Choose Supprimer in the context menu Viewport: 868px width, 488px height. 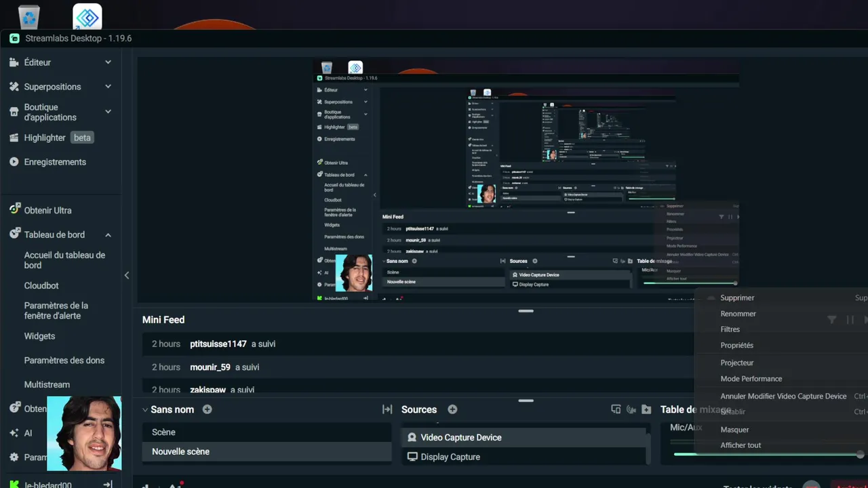coord(737,298)
